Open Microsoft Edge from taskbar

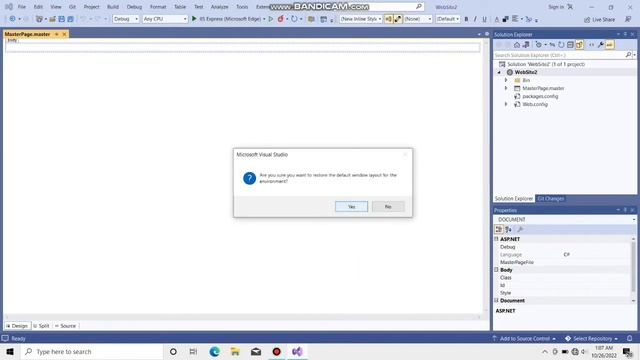[214, 351]
